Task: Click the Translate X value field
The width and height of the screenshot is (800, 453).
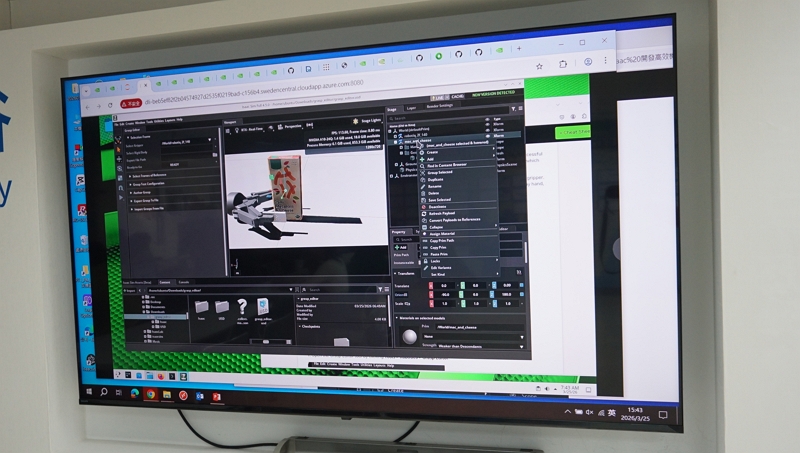Action: (445, 286)
